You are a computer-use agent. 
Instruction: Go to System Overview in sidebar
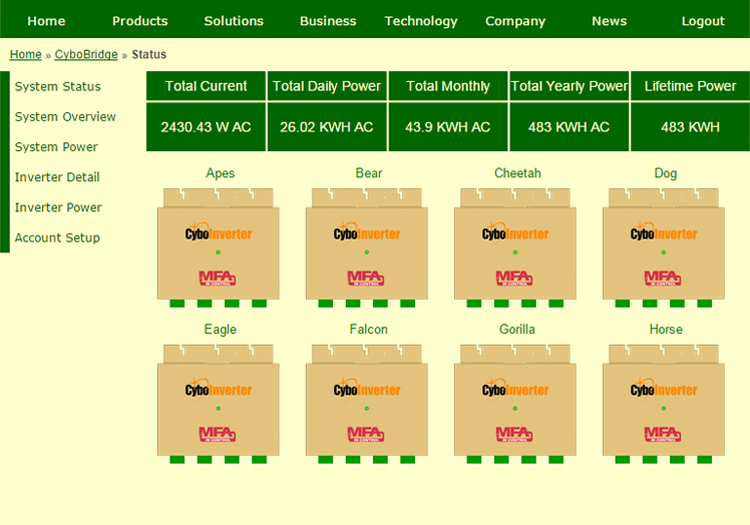(65, 117)
